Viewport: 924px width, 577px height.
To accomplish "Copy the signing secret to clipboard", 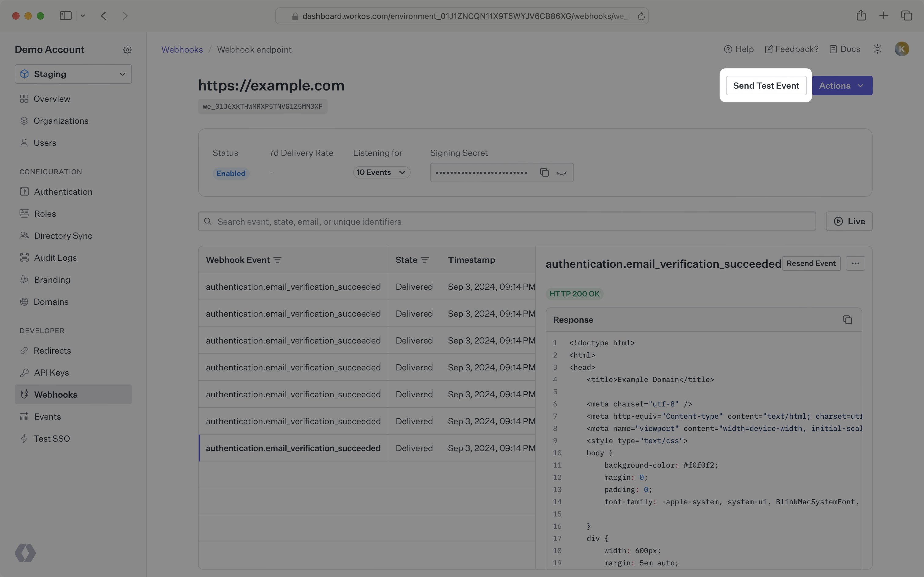I will click(544, 172).
